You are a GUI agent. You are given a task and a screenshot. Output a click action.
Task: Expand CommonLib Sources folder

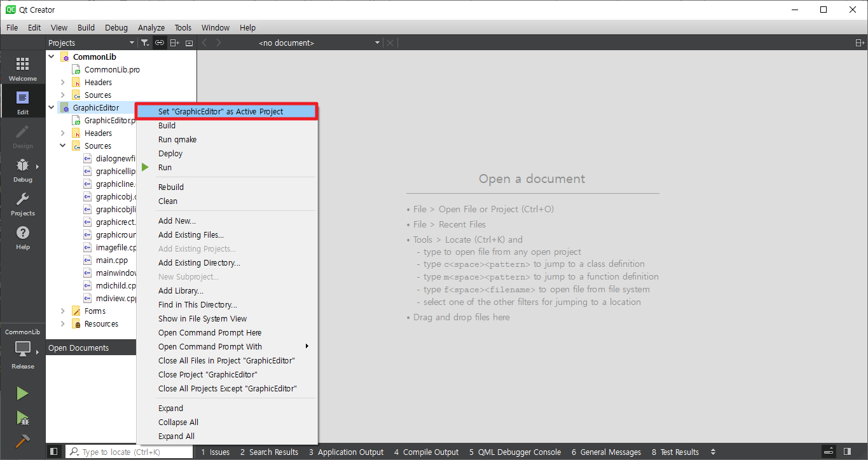62,95
